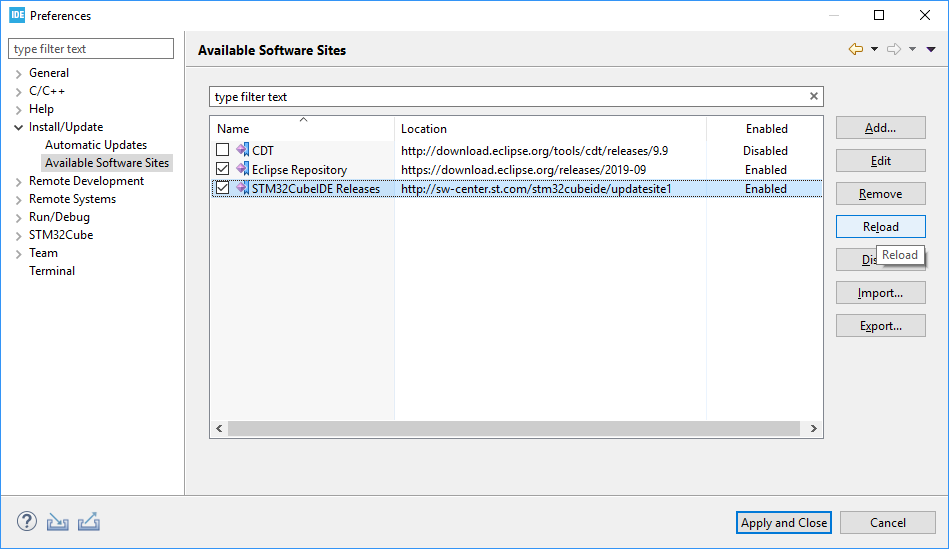This screenshot has height=549, width=949.
Task: Open the General preferences category
Action: 49,73
